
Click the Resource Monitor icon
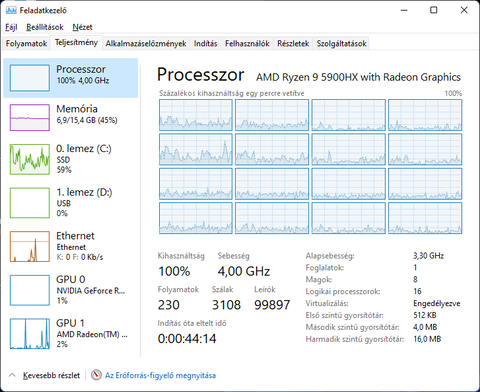point(96,375)
